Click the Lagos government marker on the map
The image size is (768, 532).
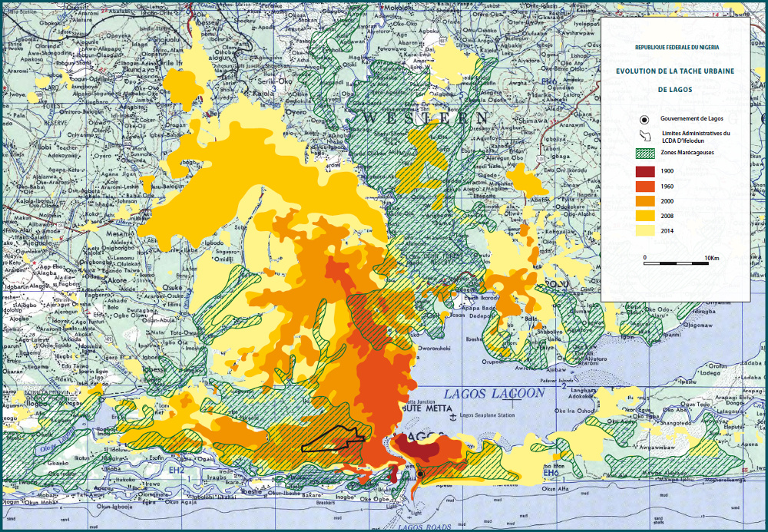[x=420, y=475]
